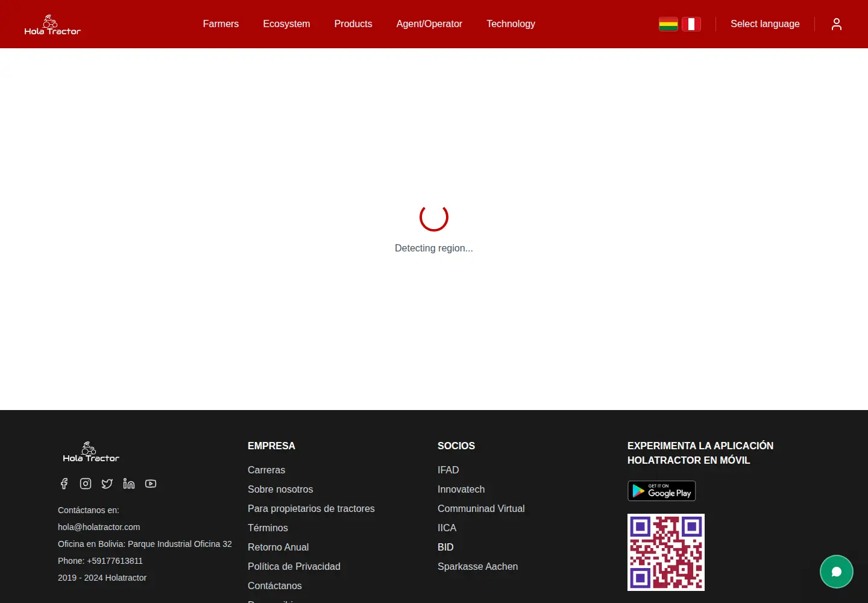The width and height of the screenshot is (868, 603).
Task: Open the user account icon
Action: (x=837, y=24)
